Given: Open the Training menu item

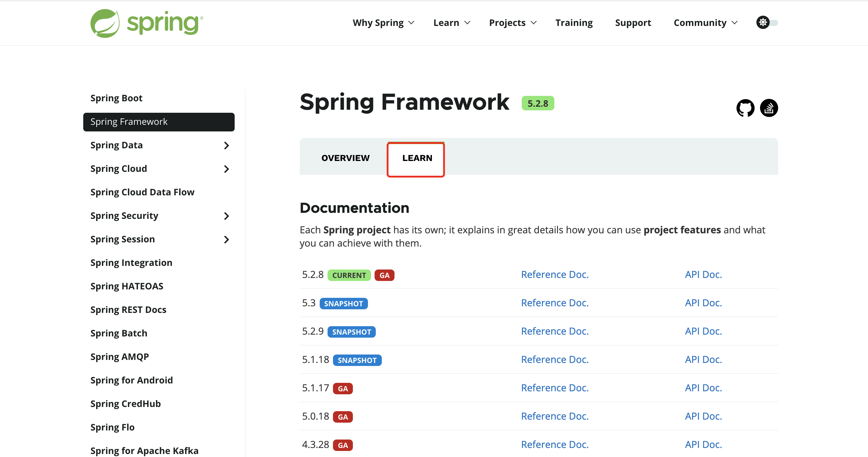Looking at the screenshot, I should click(574, 23).
